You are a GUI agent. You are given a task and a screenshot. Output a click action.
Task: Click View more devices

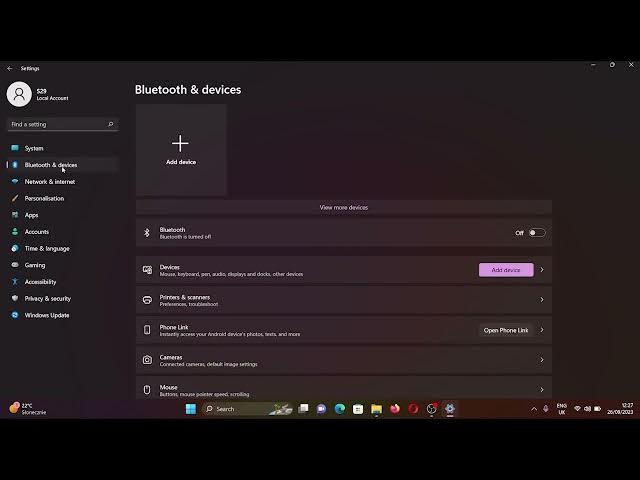tap(344, 207)
